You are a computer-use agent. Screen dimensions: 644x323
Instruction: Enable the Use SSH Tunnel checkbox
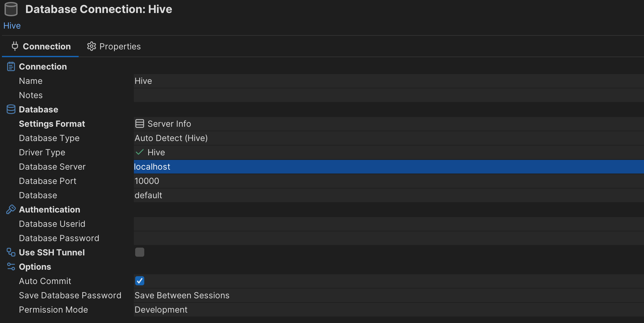(140, 252)
